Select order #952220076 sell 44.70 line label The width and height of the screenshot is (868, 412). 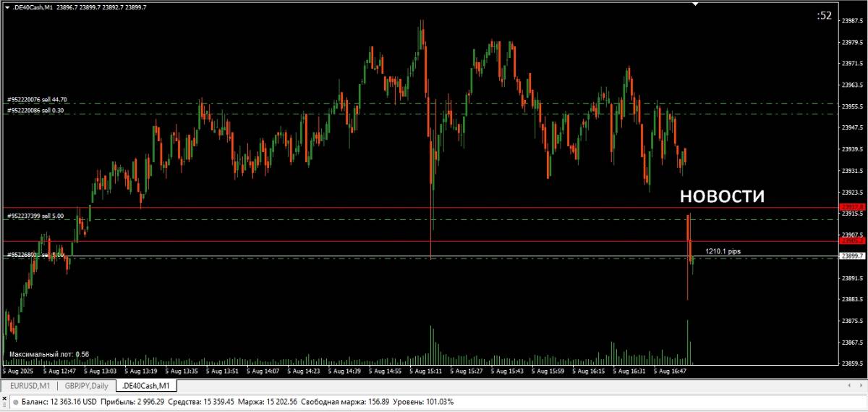tap(37, 99)
